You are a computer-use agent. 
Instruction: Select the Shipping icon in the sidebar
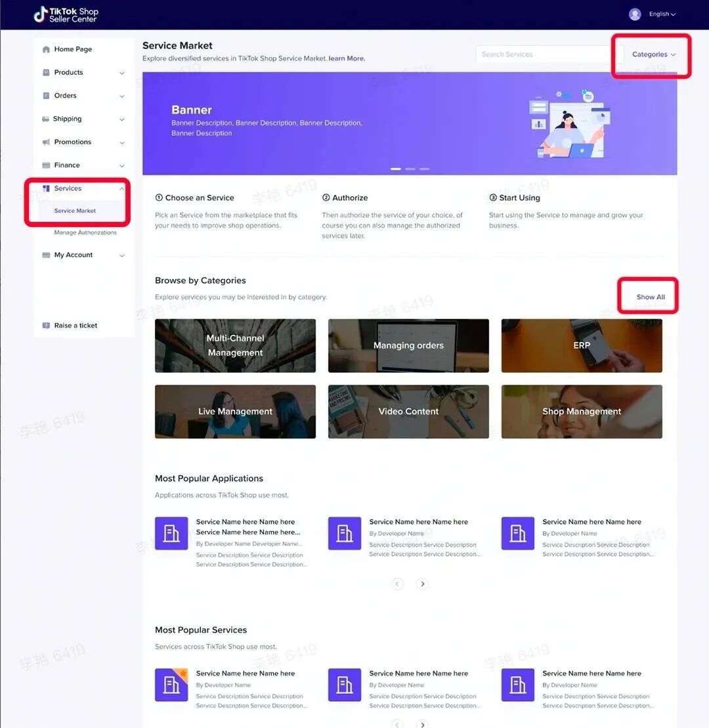pyautogui.click(x=46, y=119)
